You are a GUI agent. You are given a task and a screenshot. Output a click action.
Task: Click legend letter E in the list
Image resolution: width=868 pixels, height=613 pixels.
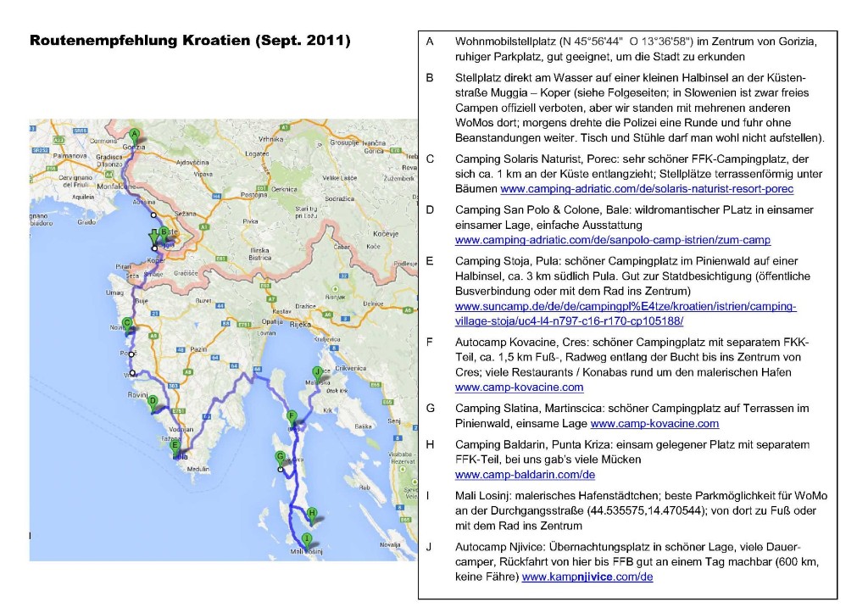[x=430, y=261]
